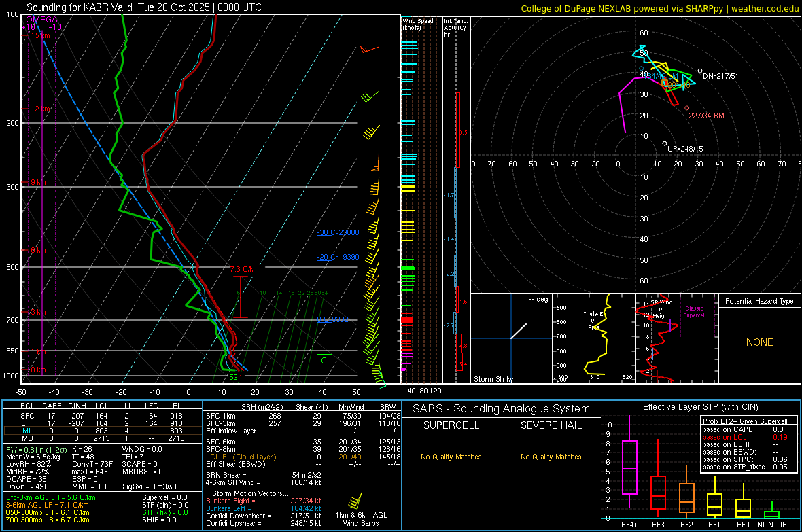Viewport: 802px width, 532px height.
Task: Click the 'DCAPE = 36' value
Action: [x=26, y=479]
